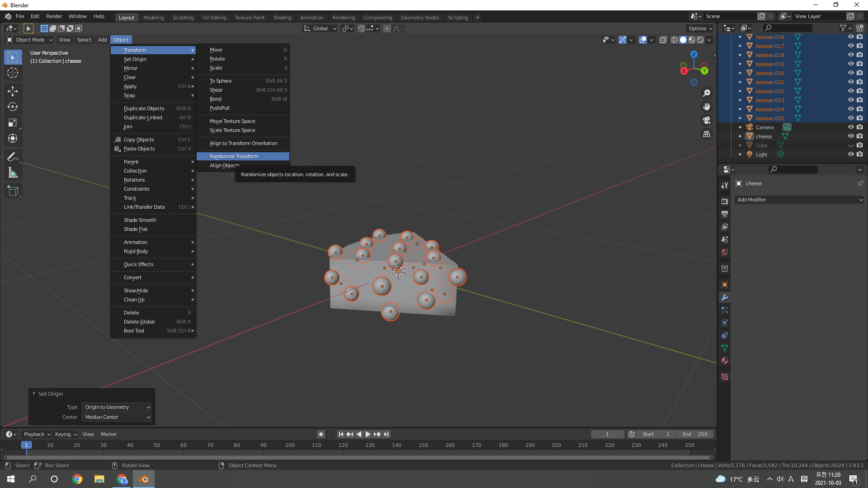Image resolution: width=868 pixels, height=488 pixels.
Task: Open the Physics properties tab
Action: click(725, 323)
